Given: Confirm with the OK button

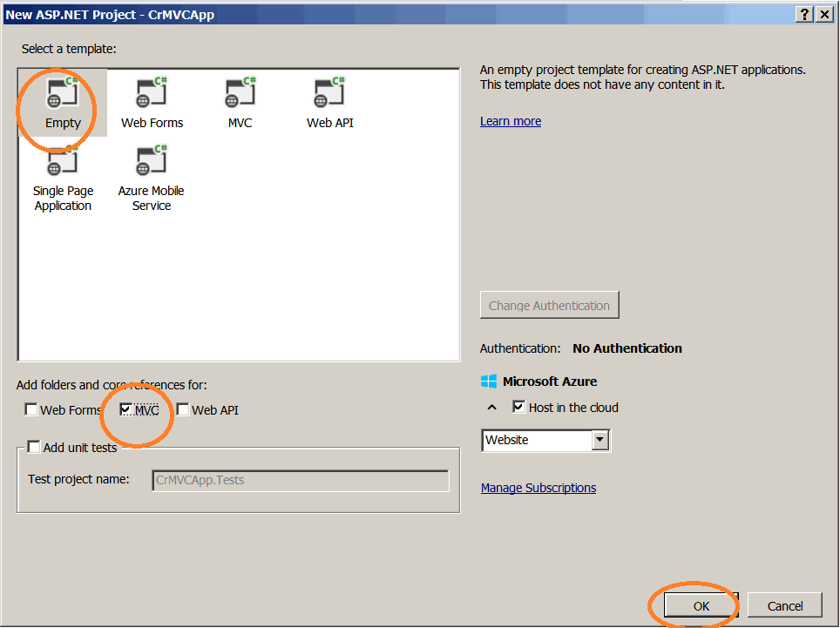Looking at the screenshot, I should click(701, 605).
